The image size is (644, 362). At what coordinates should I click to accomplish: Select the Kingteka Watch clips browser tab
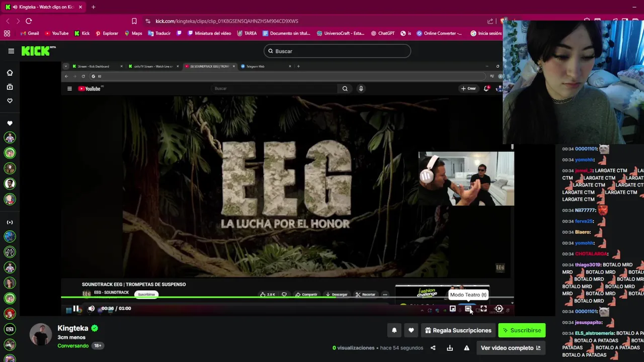[43, 7]
